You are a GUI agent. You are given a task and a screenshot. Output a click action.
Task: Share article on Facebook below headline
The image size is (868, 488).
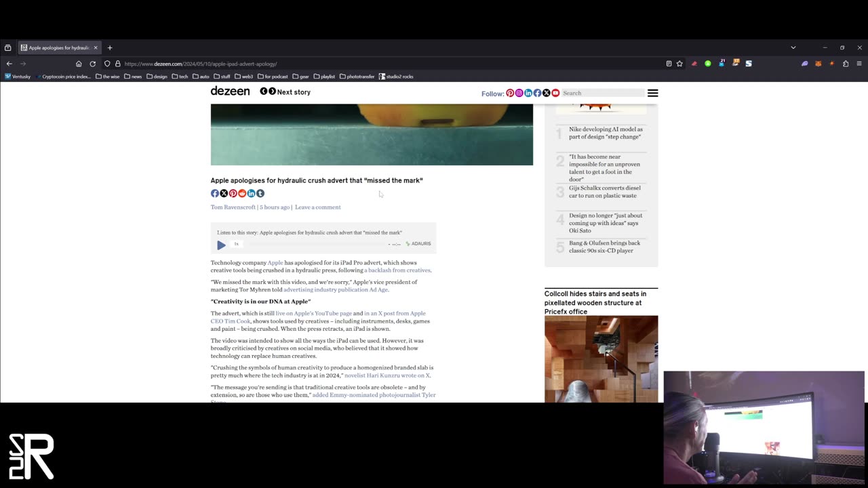coord(215,193)
